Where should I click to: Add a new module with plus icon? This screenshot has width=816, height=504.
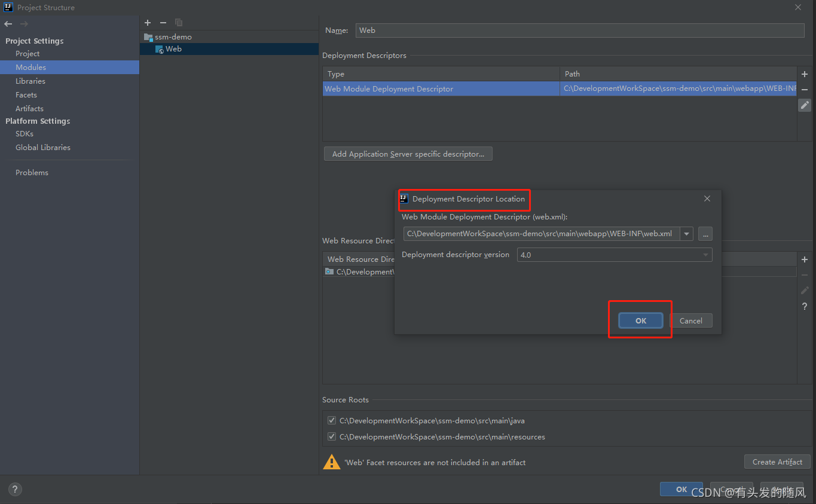pyautogui.click(x=148, y=23)
